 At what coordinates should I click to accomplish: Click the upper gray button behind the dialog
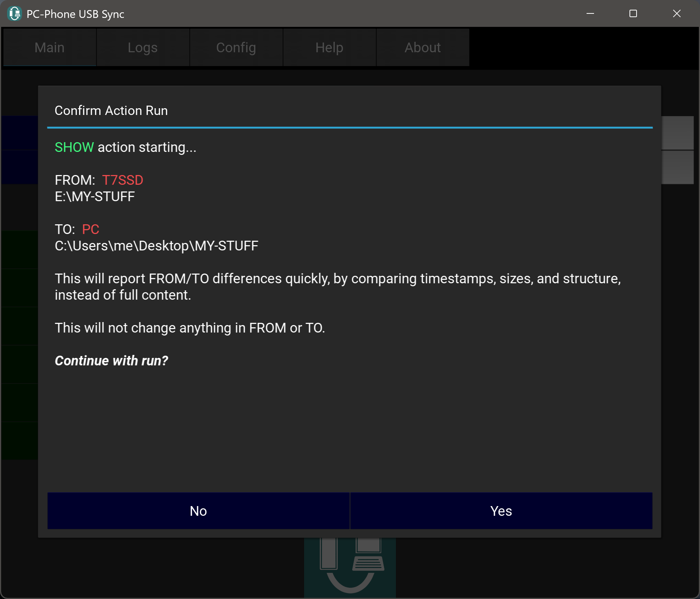(x=678, y=133)
